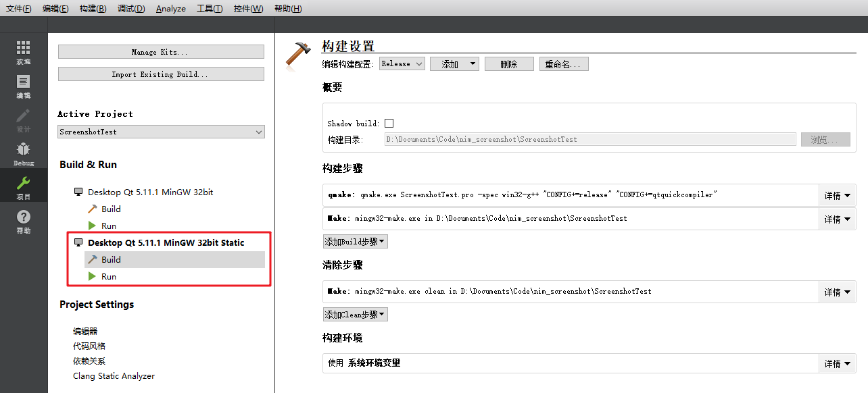Click green play icon of Static kit's Run

pyautogui.click(x=93, y=276)
